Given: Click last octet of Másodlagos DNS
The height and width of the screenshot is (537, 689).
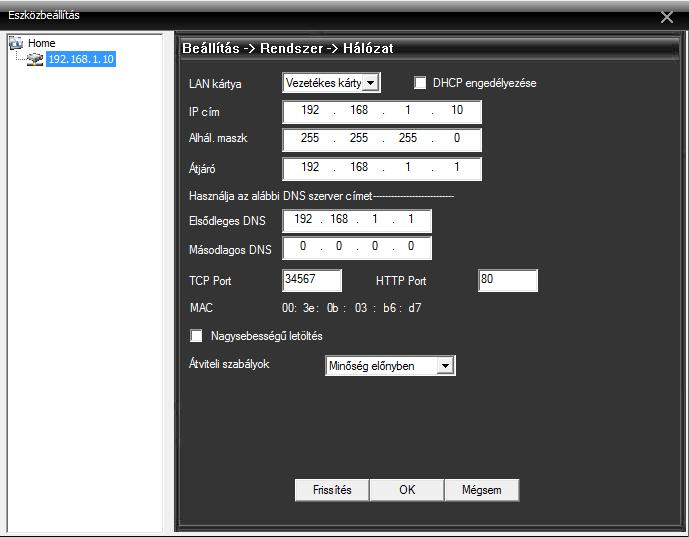Looking at the screenshot, I should click(411, 246).
